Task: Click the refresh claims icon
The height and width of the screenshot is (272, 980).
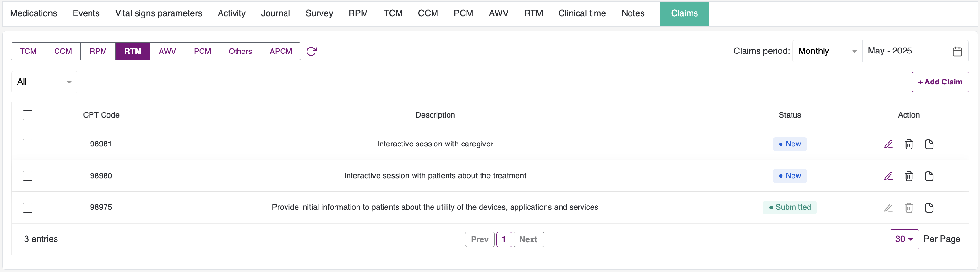Action: point(312,51)
